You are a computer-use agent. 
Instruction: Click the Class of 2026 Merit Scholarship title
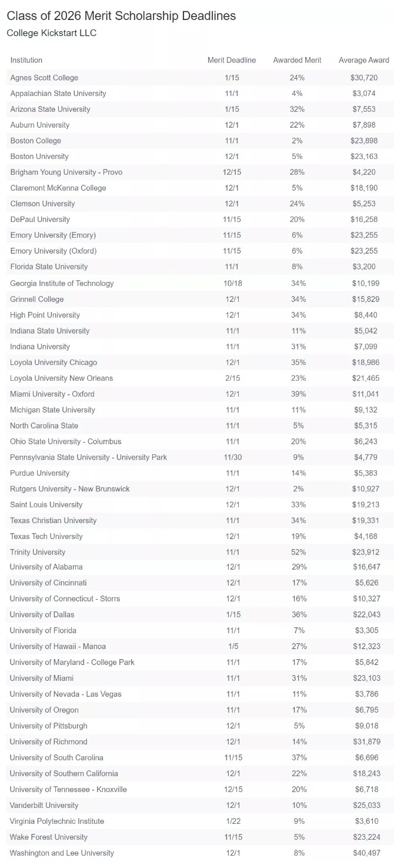[x=121, y=16]
